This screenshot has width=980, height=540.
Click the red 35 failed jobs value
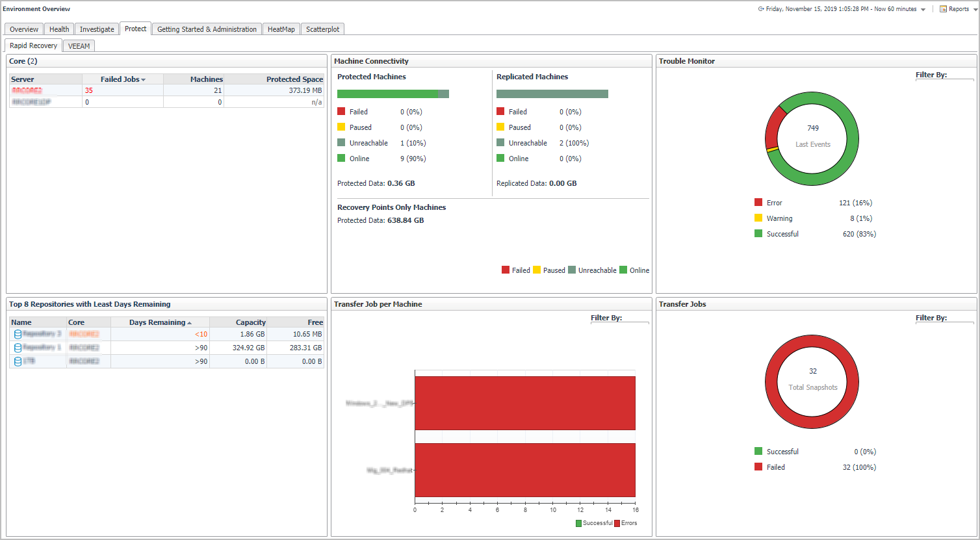[x=89, y=91]
